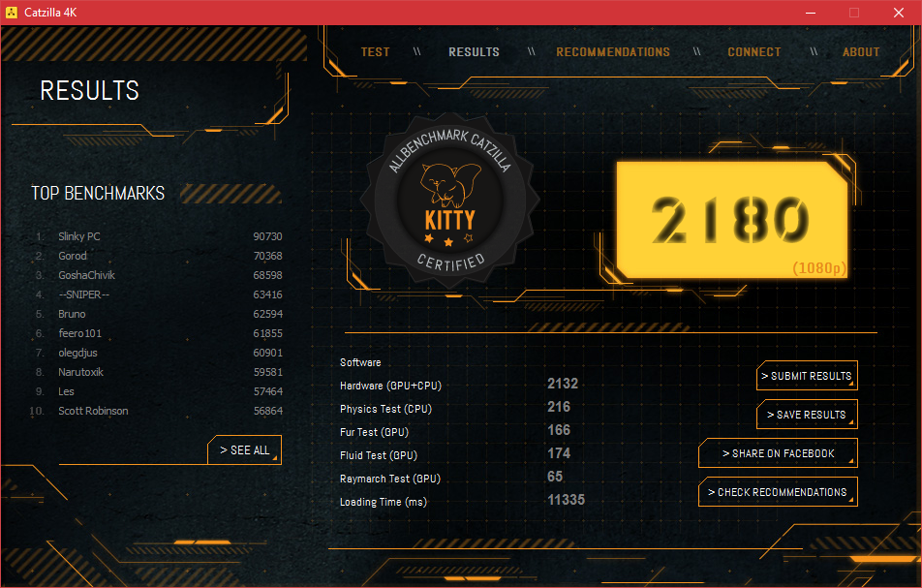Switch to the RESULTS tab
This screenshot has width=922, height=588.
(474, 51)
